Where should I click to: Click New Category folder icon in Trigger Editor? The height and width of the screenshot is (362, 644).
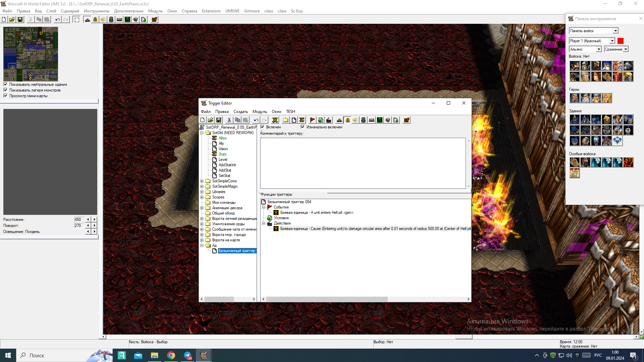(x=285, y=120)
